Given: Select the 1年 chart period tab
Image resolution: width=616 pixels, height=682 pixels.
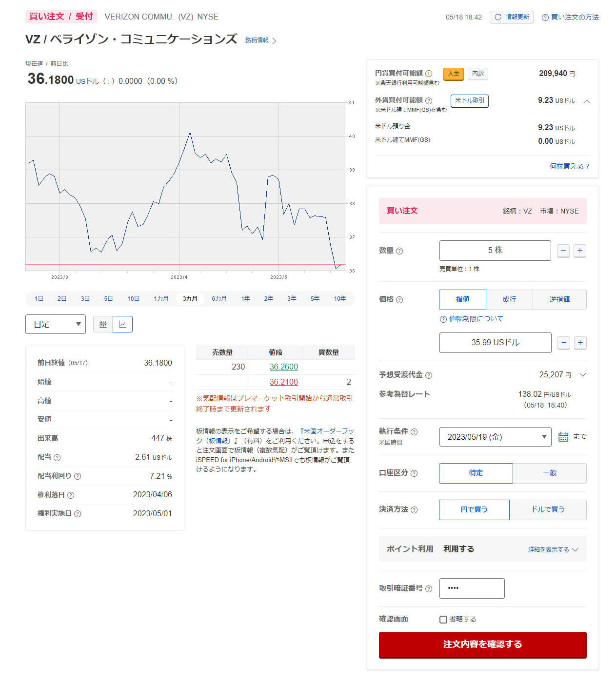Looking at the screenshot, I should point(245,299).
